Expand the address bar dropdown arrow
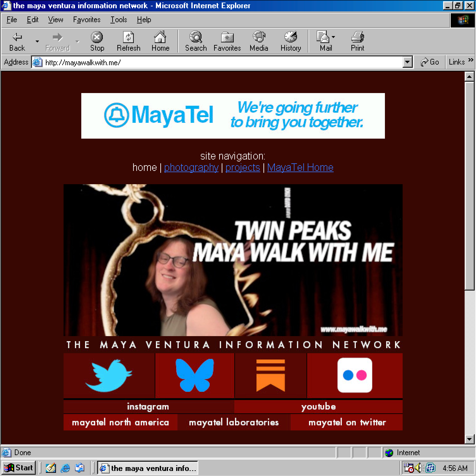The height and width of the screenshot is (476, 476). tap(408, 62)
